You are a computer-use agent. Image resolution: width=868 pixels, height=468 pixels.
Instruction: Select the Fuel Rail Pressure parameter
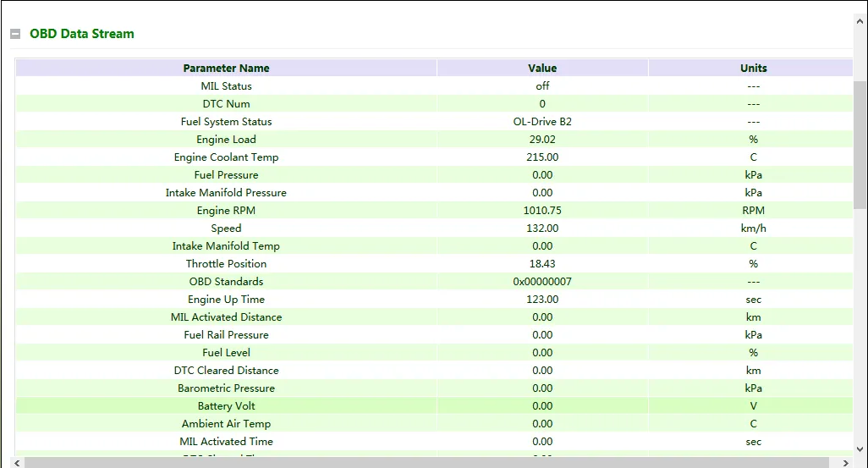click(x=227, y=335)
